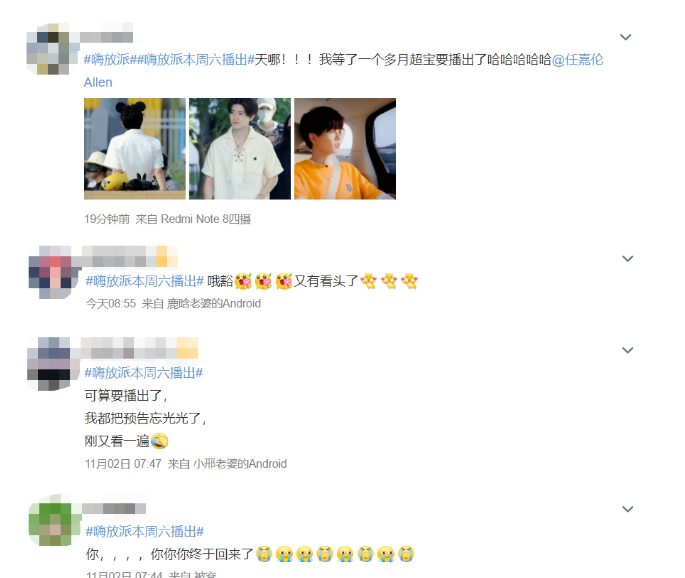The width and height of the screenshot is (685, 578).
Task: Click #嗨放派本周六播出# hashtag in third post
Action: click(144, 373)
